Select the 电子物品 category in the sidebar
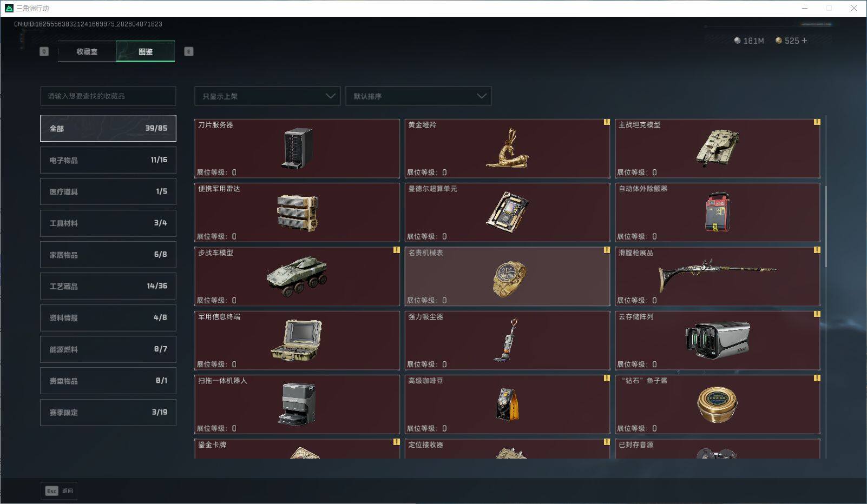This screenshot has height=504, width=867. [108, 160]
